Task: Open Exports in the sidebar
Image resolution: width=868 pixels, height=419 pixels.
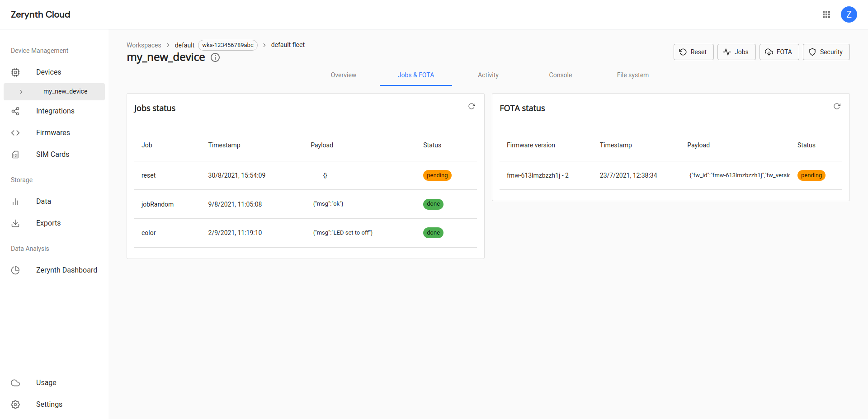Action: 48,223
